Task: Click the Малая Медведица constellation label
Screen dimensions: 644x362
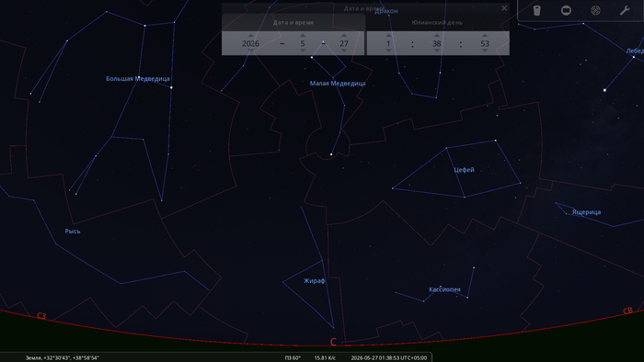Action: [338, 84]
